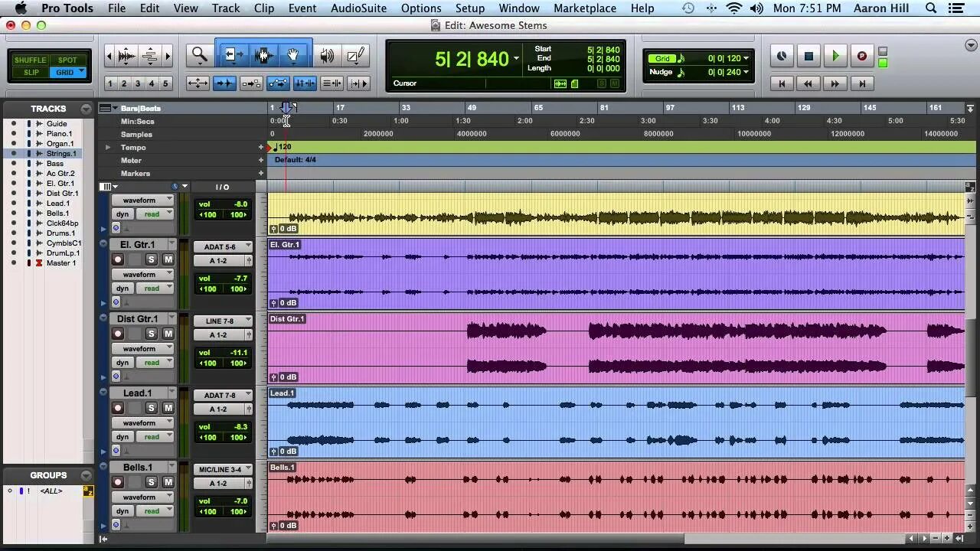The width and height of the screenshot is (980, 551).
Task: Toggle Link Timeline and Edit Selection
Action: tap(305, 83)
